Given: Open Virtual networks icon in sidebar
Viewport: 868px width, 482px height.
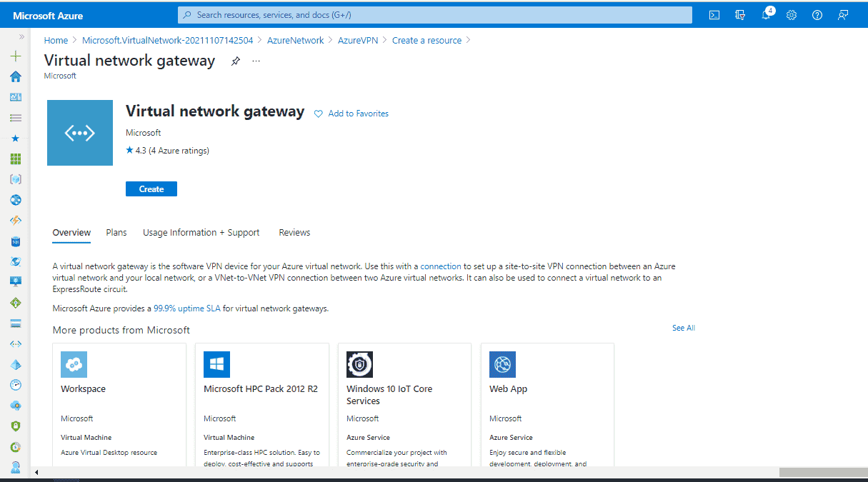Looking at the screenshot, I should tap(16, 344).
